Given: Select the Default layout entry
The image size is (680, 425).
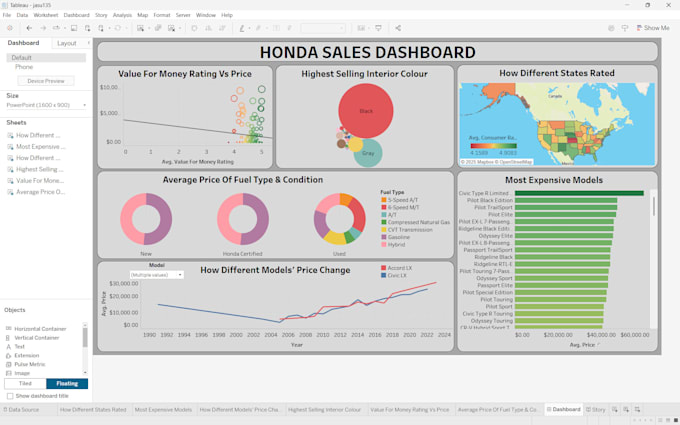Looking at the screenshot, I should 46,58.
